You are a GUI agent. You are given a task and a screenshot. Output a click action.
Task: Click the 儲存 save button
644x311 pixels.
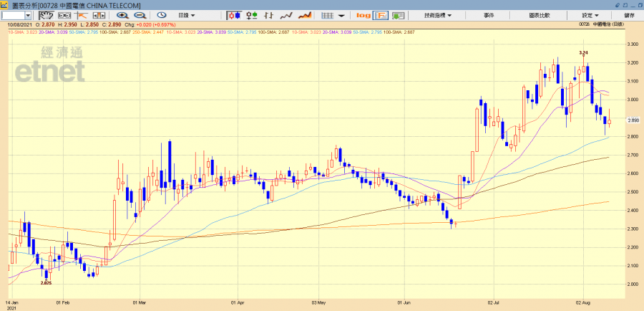(x=629, y=15)
